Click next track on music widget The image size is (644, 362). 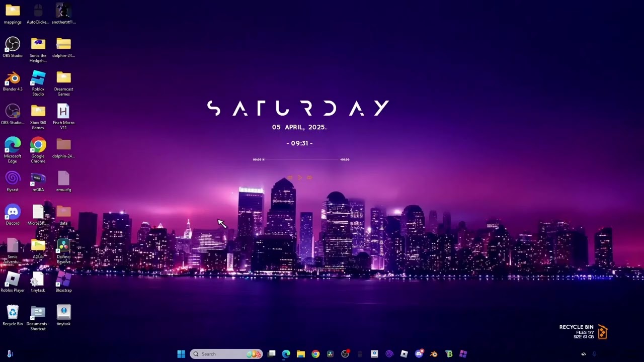[309, 177]
